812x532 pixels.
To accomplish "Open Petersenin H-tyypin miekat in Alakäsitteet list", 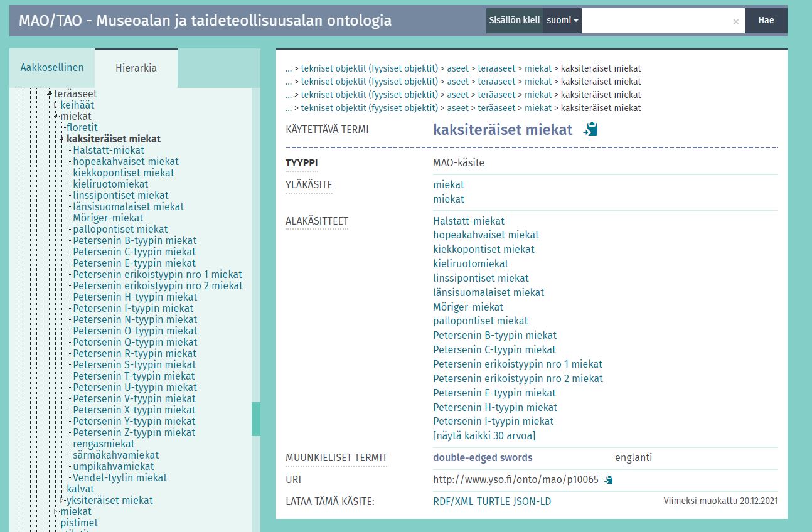I will point(495,407).
